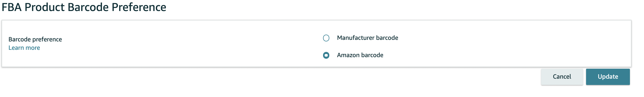Image resolution: width=644 pixels, height=97 pixels.
Task: Select the Amazon barcode radio button
Action: point(326,55)
